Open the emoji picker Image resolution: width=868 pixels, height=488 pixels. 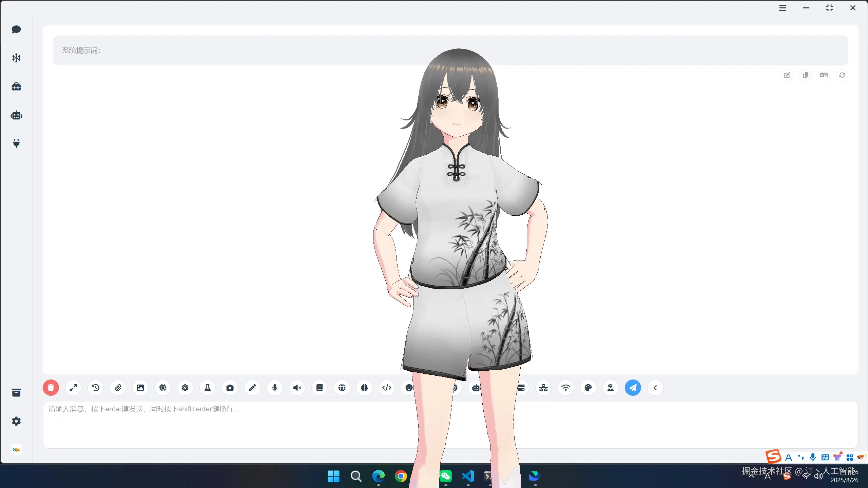tap(408, 388)
